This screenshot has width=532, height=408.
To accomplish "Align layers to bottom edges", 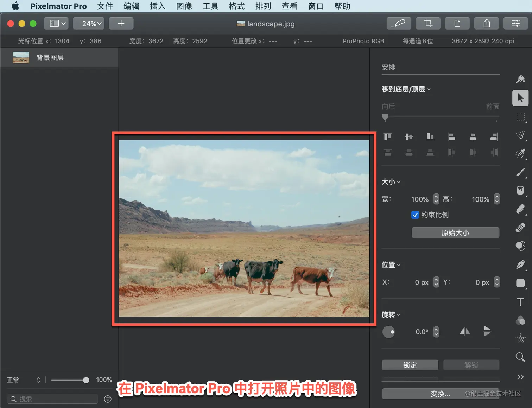I will (430, 136).
